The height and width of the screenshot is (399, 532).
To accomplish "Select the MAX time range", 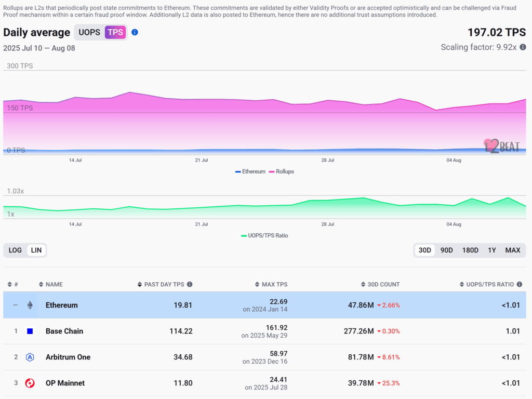I will pyautogui.click(x=513, y=250).
